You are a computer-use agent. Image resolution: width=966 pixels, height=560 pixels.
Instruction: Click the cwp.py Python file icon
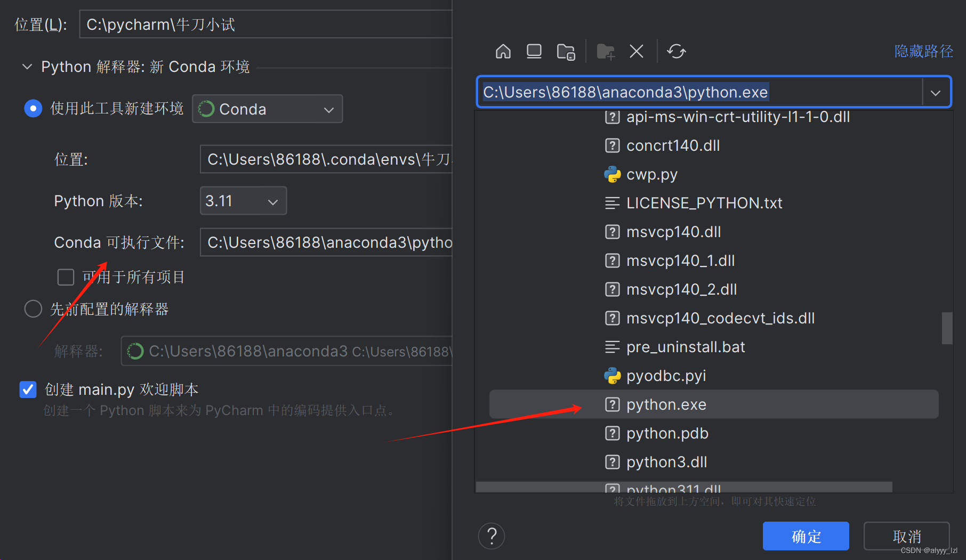point(613,175)
